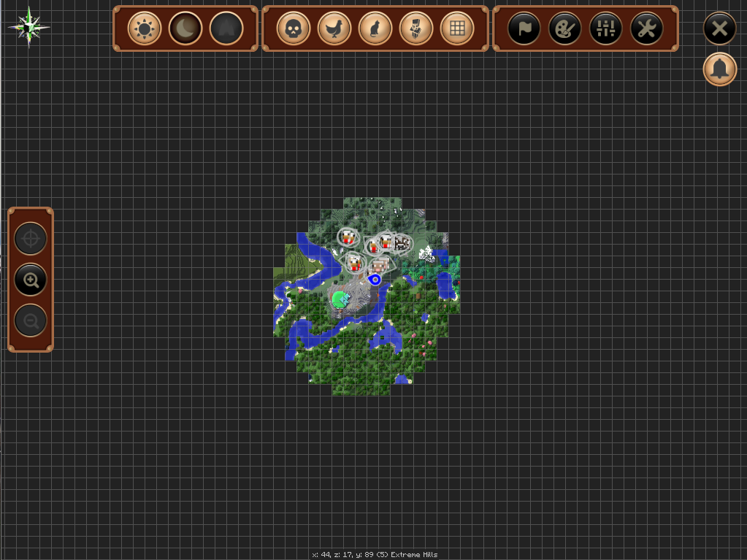747x560 pixels.
Task: Open map Actions (wrench and screwdriver icon)
Action: click(647, 28)
